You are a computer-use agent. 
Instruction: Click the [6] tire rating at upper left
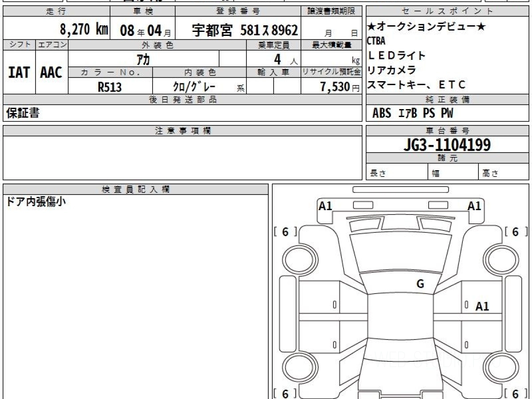[x=285, y=232]
